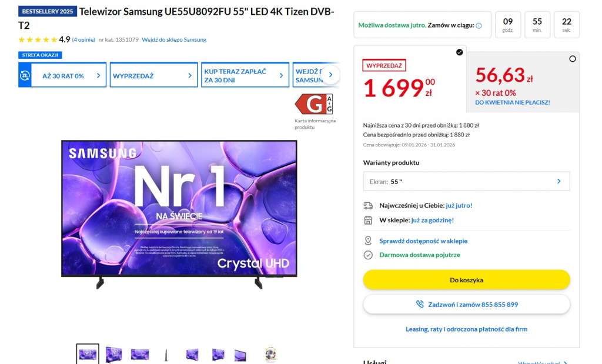Click the carousel next arrow for promo offers

pos(330,75)
